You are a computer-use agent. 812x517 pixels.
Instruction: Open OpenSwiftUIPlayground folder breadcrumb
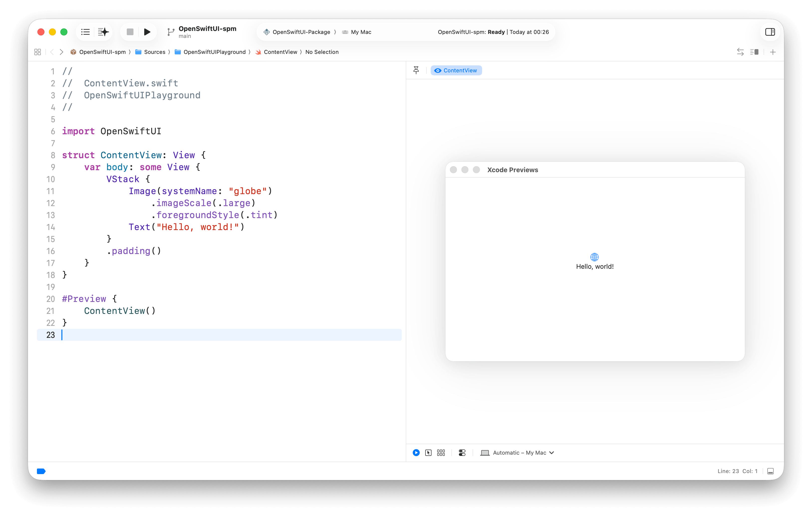click(x=210, y=52)
